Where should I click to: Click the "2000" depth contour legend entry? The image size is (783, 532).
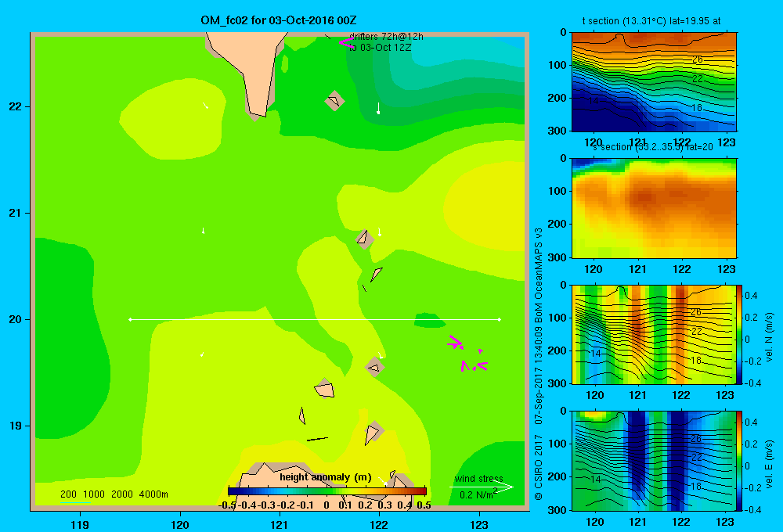point(122,494)
